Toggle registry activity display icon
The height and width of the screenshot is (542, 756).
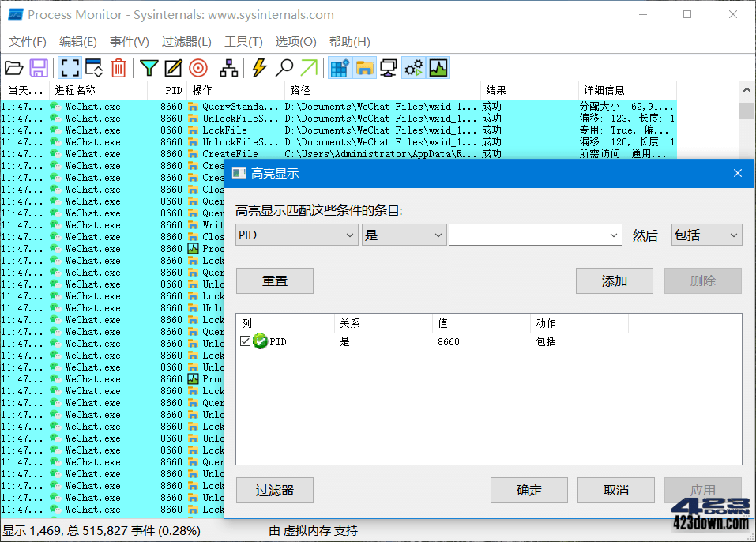click(x=340, y=68)
